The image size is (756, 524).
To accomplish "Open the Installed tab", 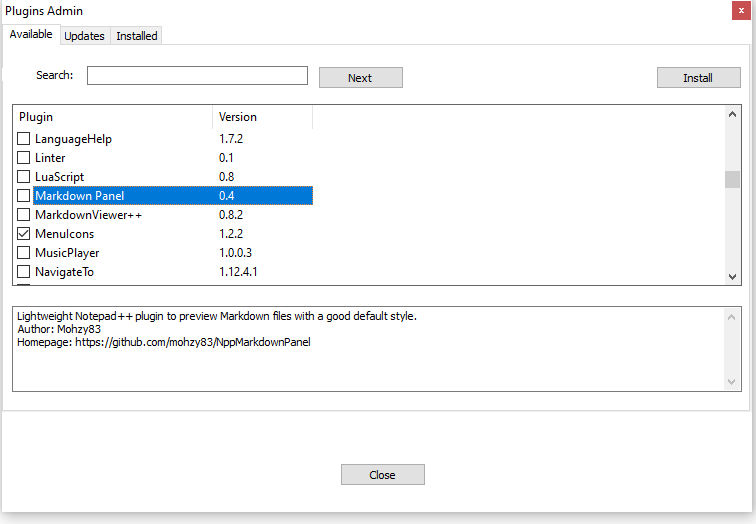I will pos(136,36).
